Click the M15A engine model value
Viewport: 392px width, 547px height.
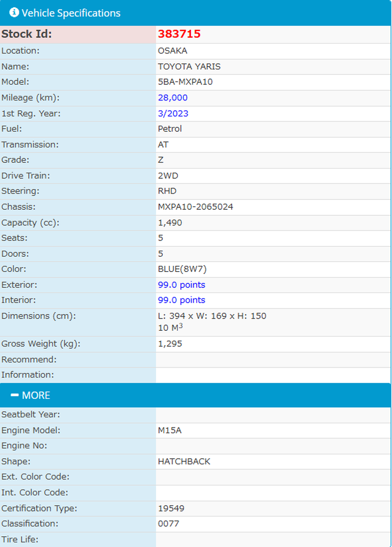tap(170, 430)
